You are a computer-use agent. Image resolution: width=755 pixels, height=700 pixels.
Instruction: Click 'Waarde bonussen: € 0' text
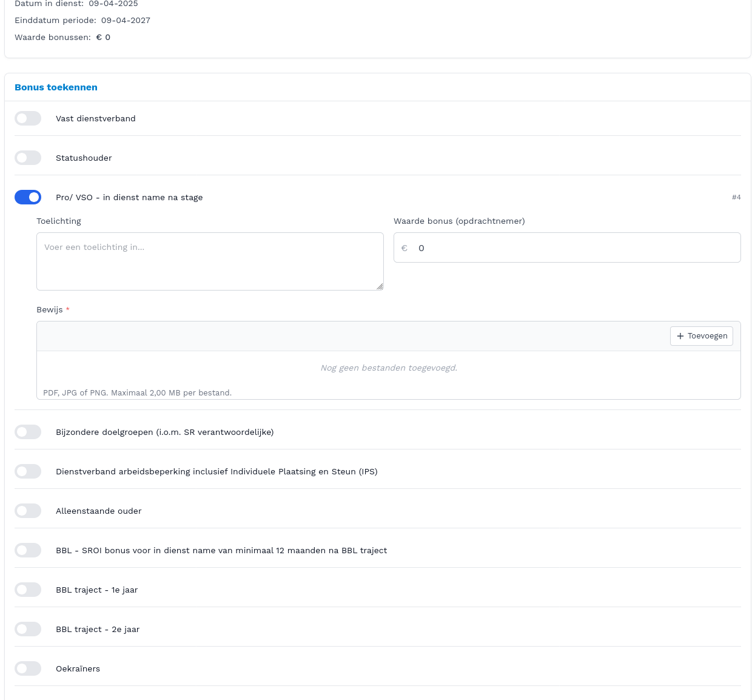click(62, 37)
